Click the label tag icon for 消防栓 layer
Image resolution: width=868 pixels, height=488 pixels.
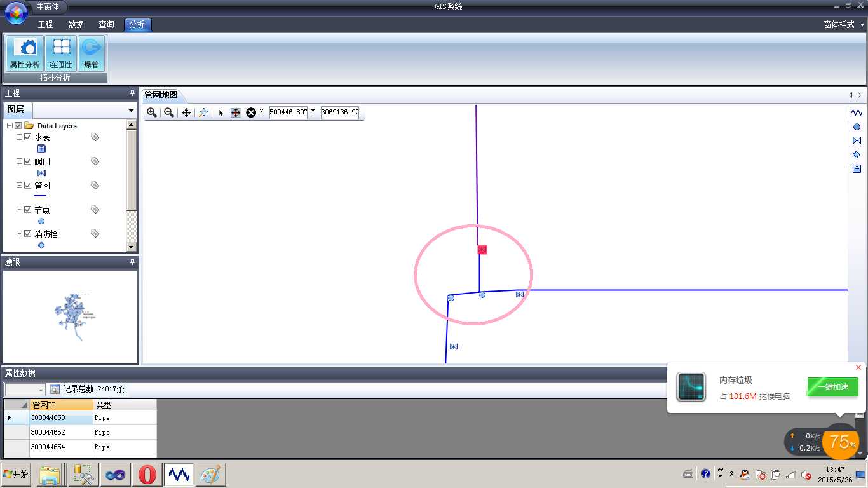pos(95,234)
